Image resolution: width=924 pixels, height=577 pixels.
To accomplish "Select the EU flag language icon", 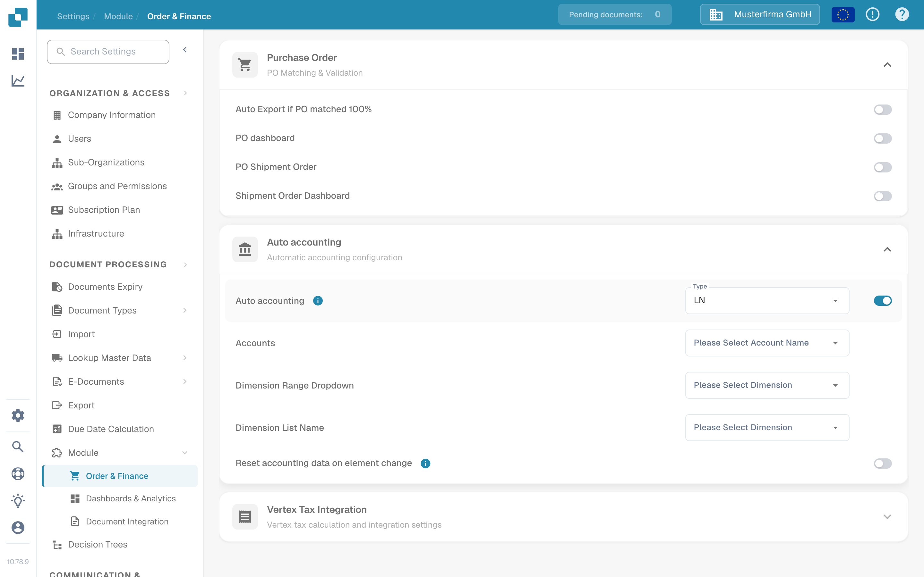I will click(843, 14).
